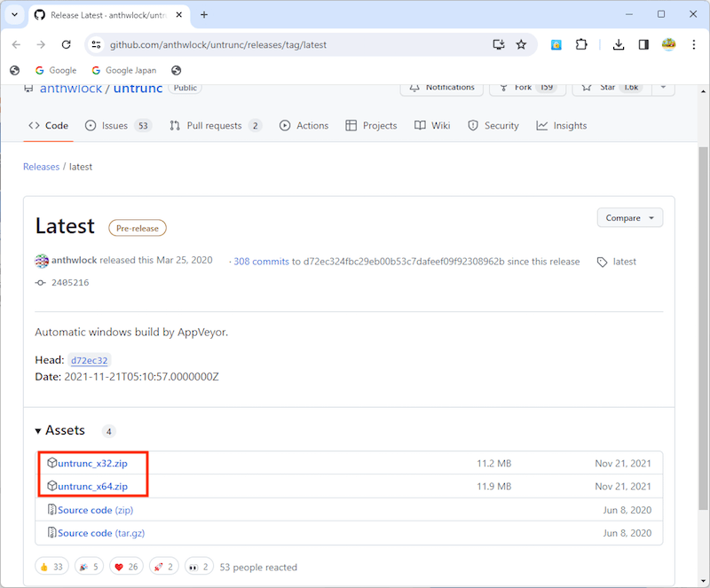Click the install app icon in address bar
The width and height of the screenshot is (710, 588).
[499, 44]
